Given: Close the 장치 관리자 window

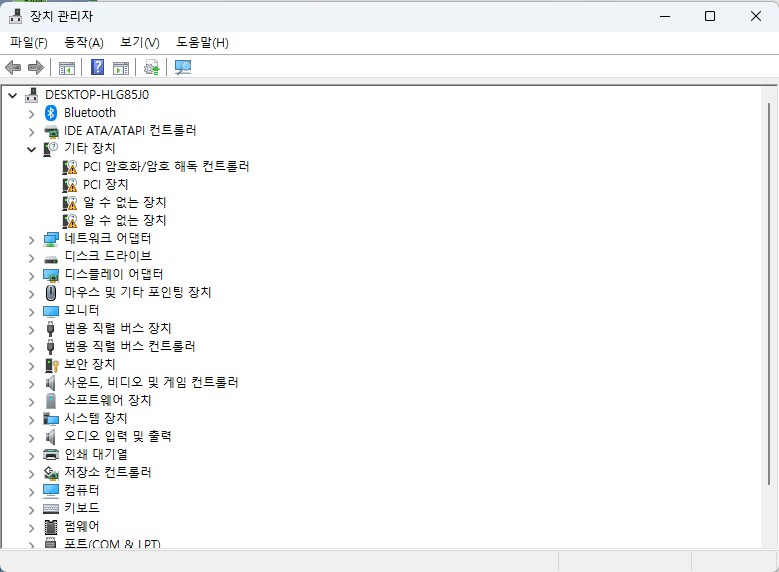Looking at the screenshot, I should point(756,16).
